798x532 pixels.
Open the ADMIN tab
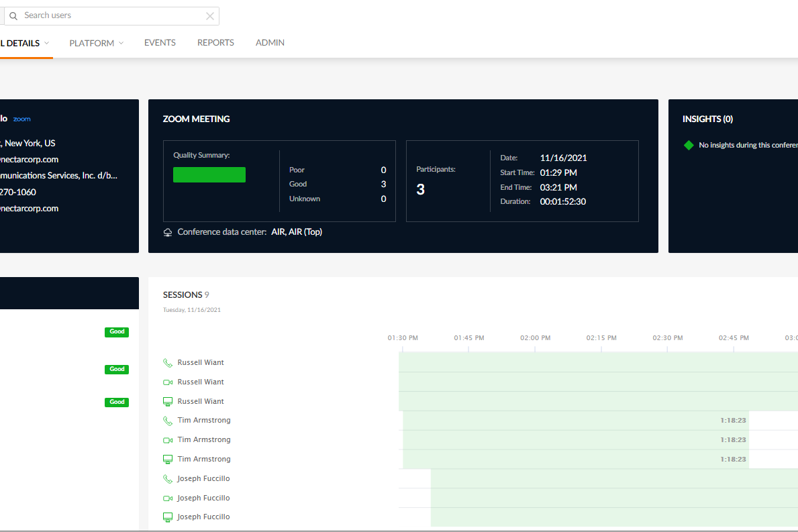270,43
